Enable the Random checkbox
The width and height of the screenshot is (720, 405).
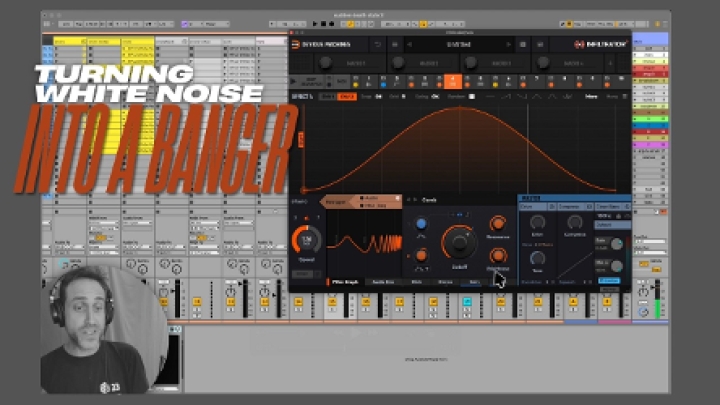pyautogui.click(x=472, y=96)
